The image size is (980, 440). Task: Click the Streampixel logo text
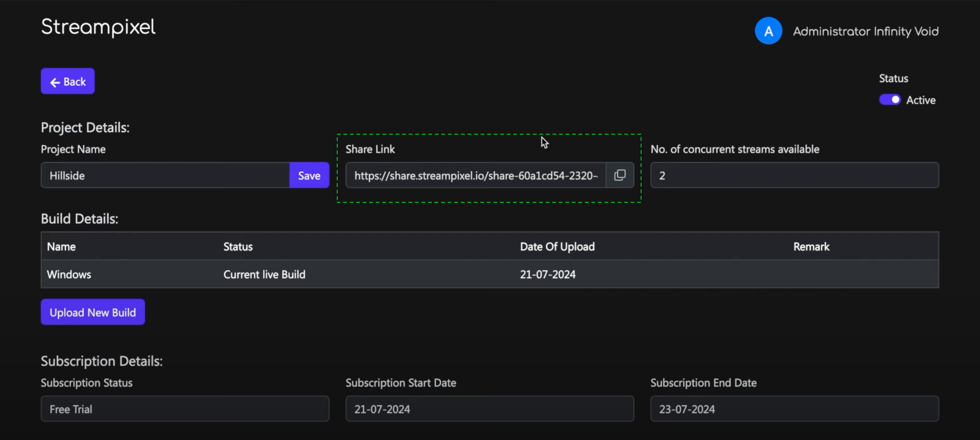pyautogui.click(x=98, y=27)
